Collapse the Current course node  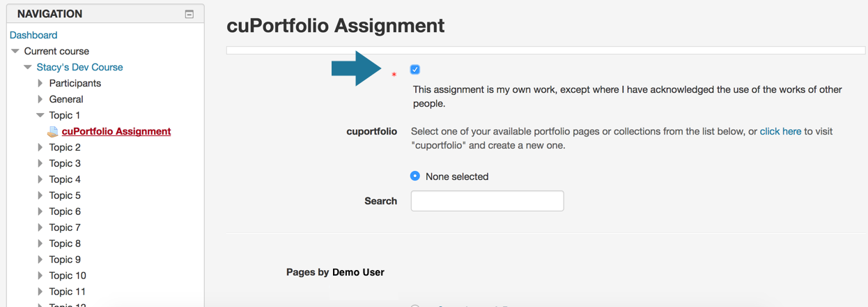tap(15, 51)
